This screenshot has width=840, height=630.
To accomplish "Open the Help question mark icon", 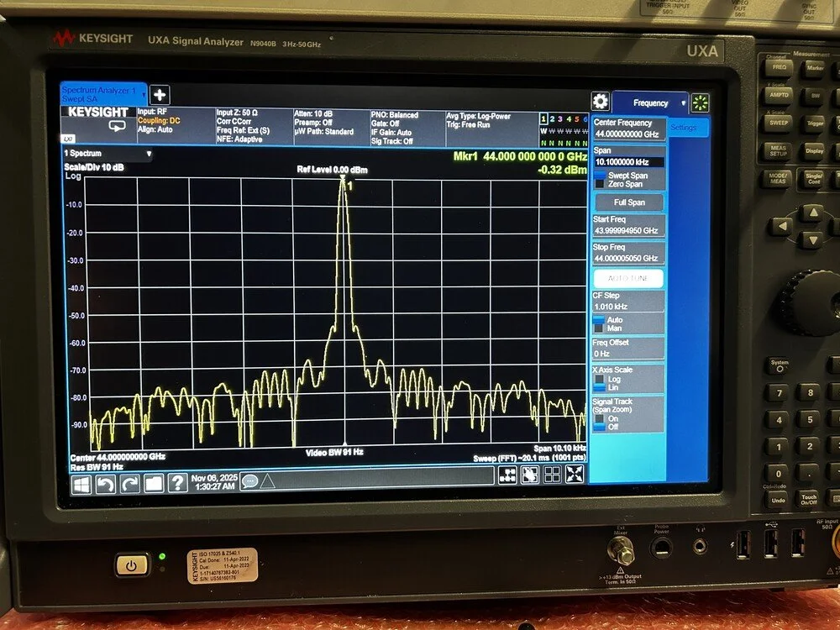I will (x=176, y=481).
